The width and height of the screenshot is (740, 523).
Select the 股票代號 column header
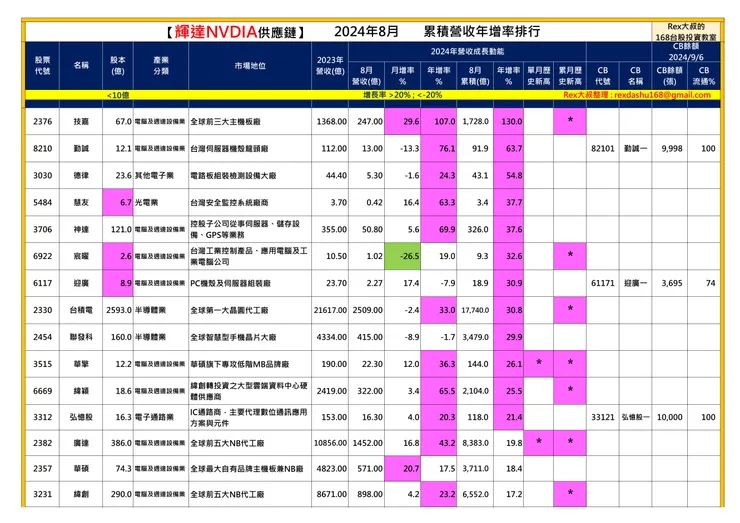(42, 66)
